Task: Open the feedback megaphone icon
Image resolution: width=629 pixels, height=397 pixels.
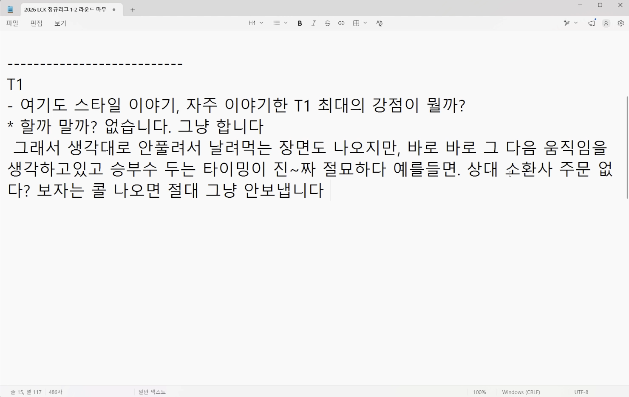Action: [592, 23]
